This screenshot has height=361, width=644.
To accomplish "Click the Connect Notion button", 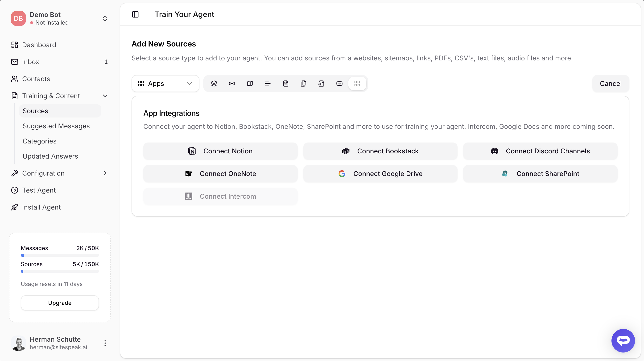I will pyautogui.click(x=220, y=151).
